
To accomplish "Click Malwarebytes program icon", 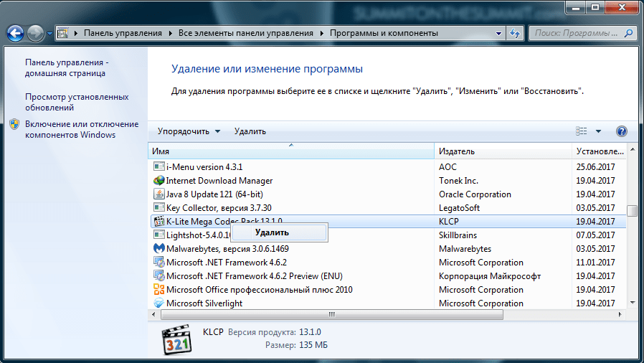I will (159, 248).
